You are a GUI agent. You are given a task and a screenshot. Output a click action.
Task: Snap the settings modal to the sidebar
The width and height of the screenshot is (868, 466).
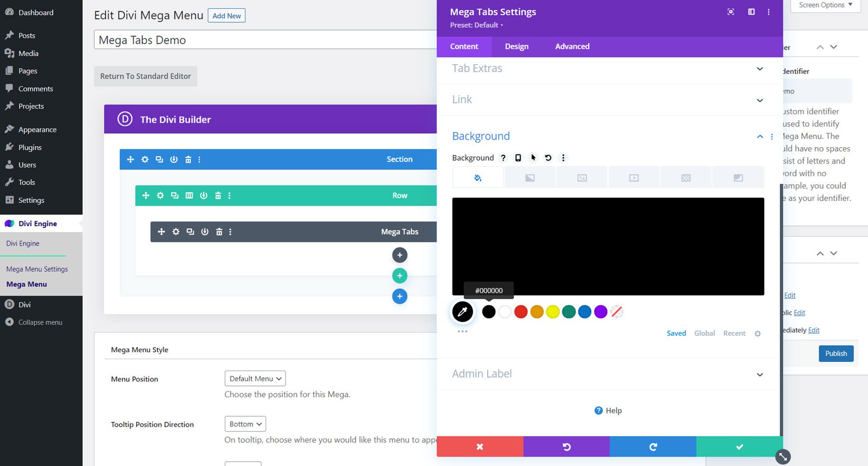(751, 12)
